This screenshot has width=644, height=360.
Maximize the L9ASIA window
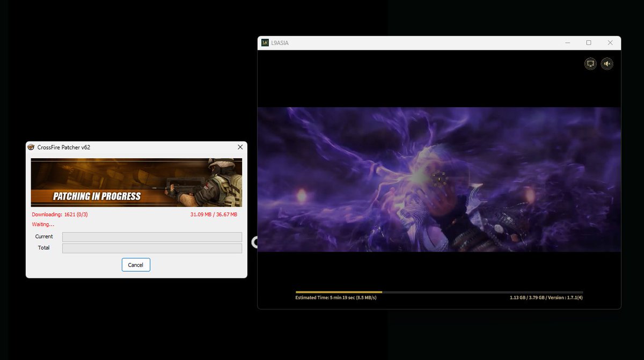pyautogui.click(x=589, y=42)
